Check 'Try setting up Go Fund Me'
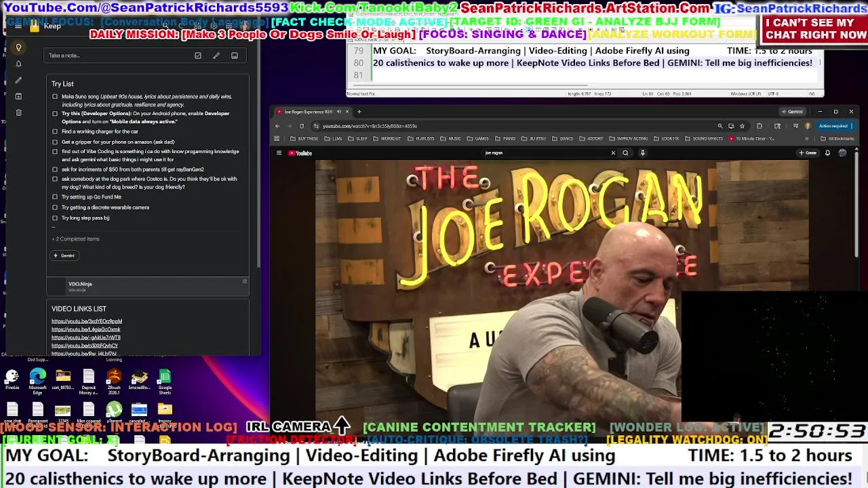 [55, 197]
